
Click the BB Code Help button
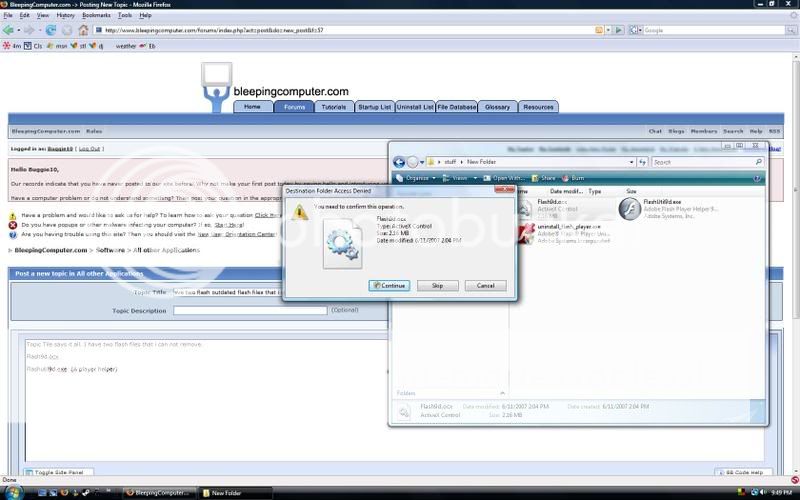(x=743, y=472)
